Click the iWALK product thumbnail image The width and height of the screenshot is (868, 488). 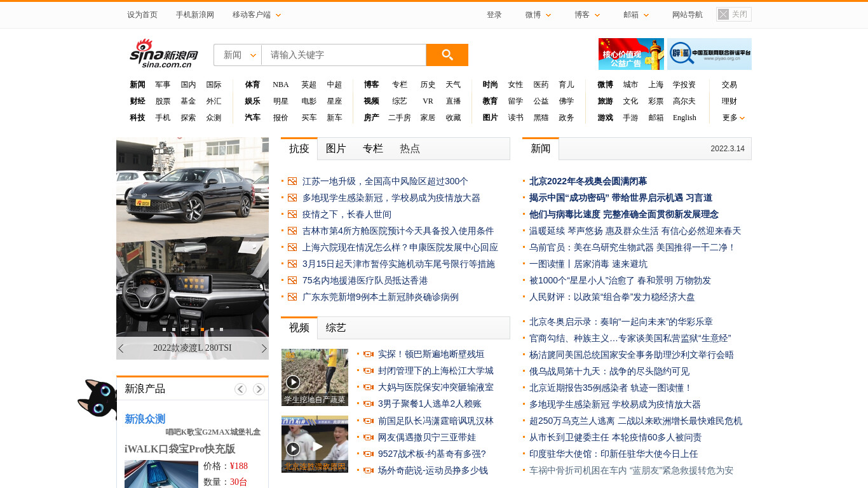point(161,474)
